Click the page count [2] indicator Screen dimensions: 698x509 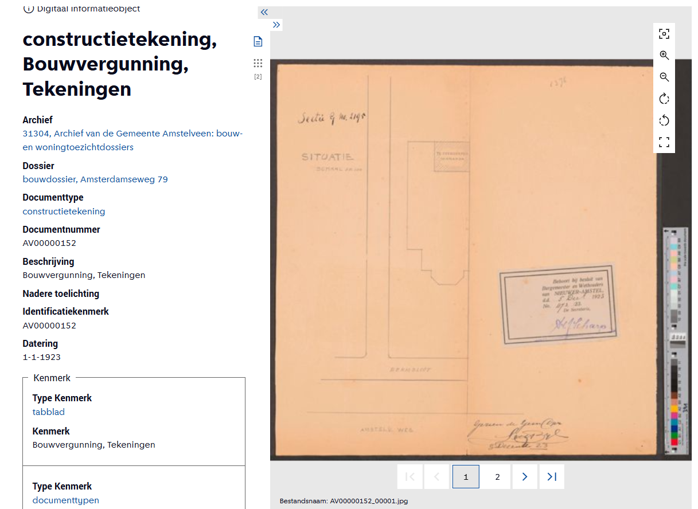[258, 77]
